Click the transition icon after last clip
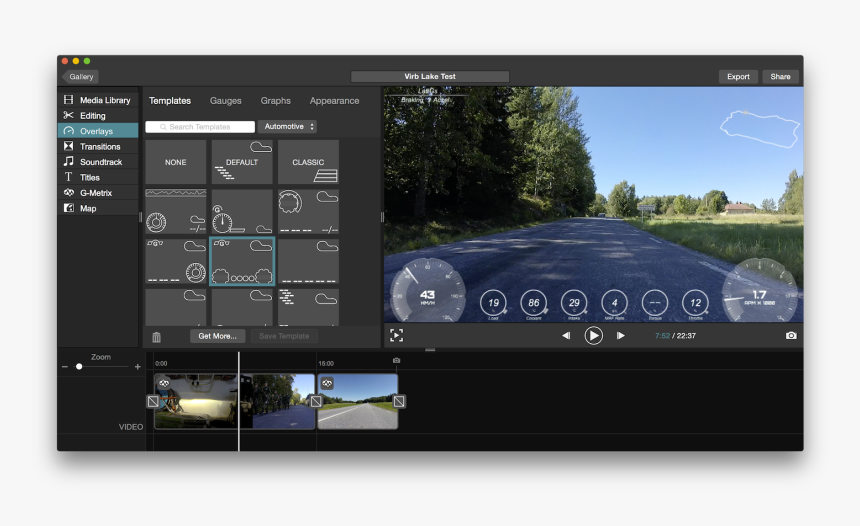Screen dimensions: 860x526 [x=399, y=401]
